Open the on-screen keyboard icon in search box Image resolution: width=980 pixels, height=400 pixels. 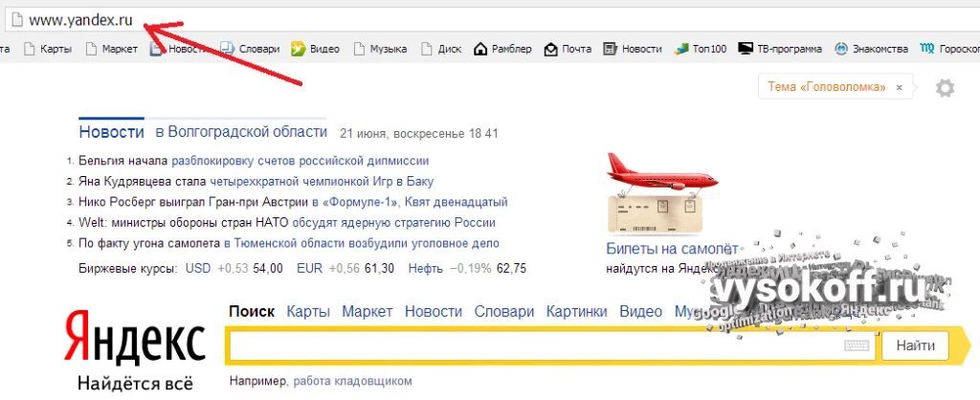click(857, 345)
